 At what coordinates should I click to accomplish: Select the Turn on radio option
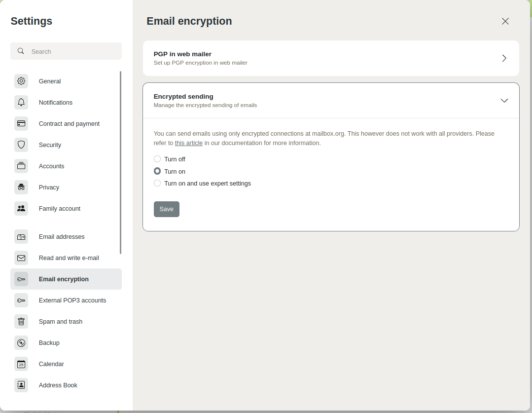click(157, 171)
